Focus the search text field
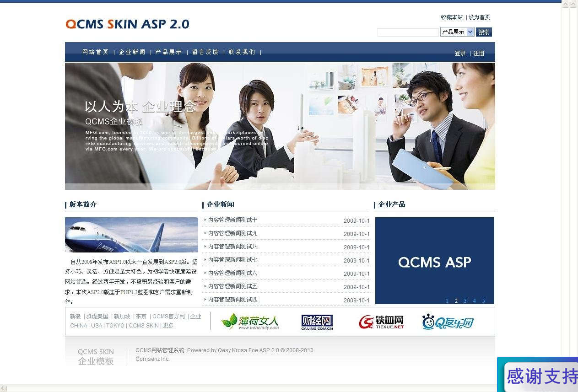This screenshot has height=392, width=578. (408, 32)
